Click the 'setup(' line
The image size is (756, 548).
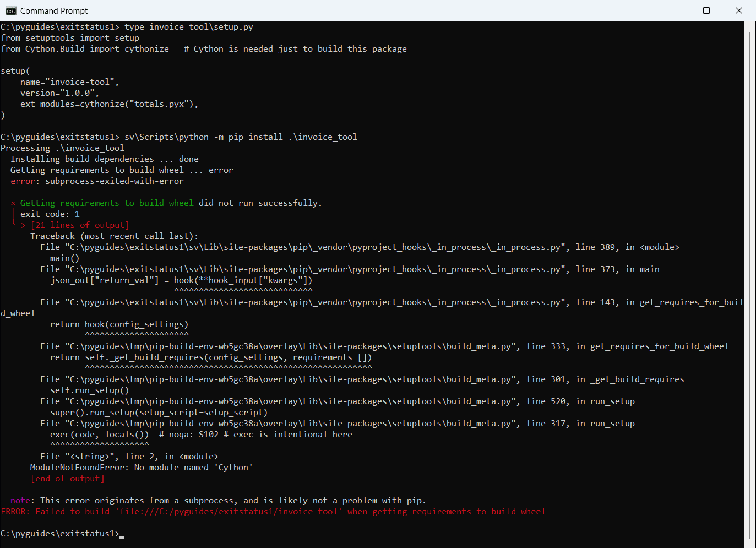(15, 71)
